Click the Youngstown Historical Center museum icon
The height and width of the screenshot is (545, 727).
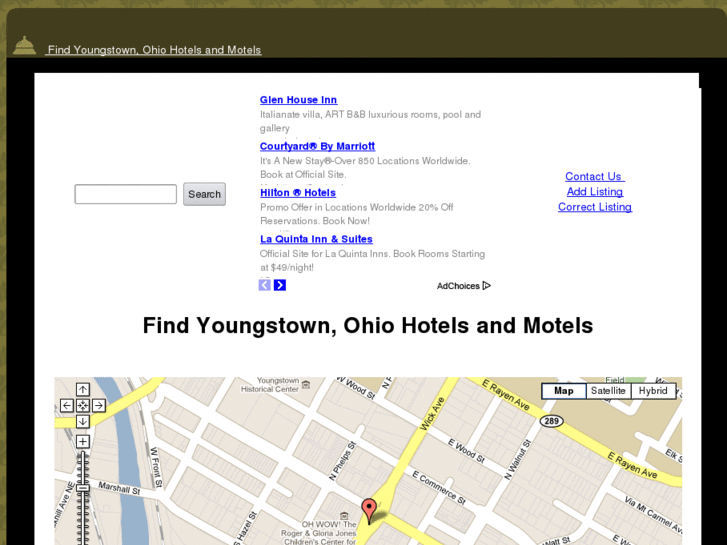pos(306,384)
